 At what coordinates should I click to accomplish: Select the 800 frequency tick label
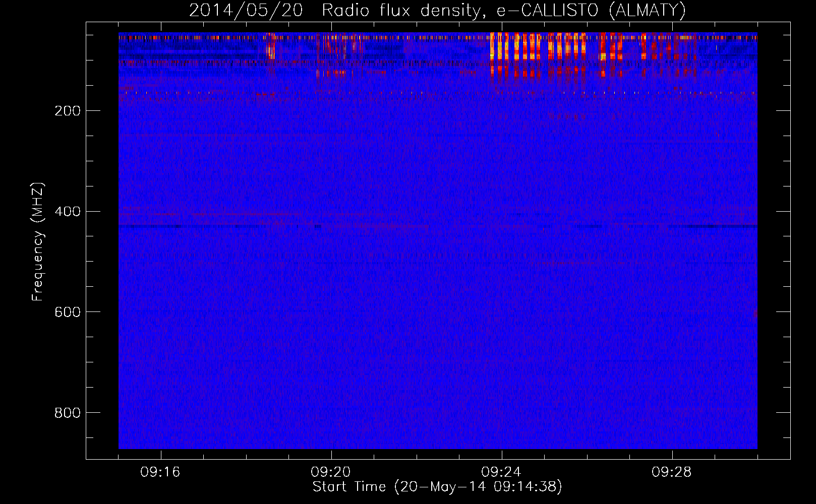tap(68, 413)
